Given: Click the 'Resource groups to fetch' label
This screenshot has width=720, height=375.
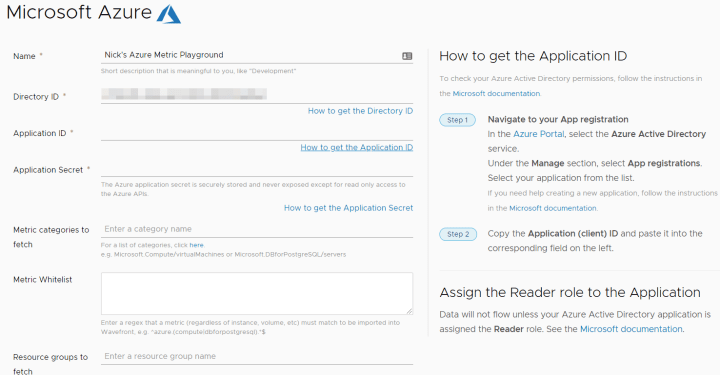Looking at the screenshot, I should click(50, 364).
